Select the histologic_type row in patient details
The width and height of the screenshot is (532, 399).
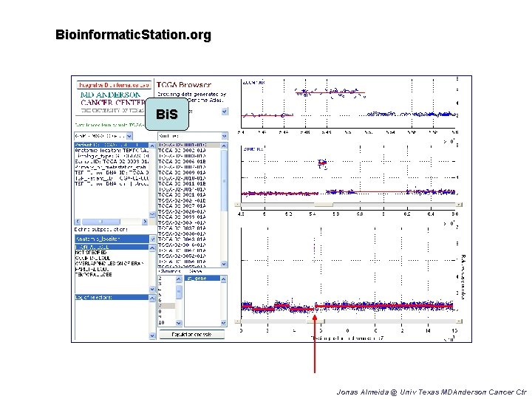click(112, 156)
